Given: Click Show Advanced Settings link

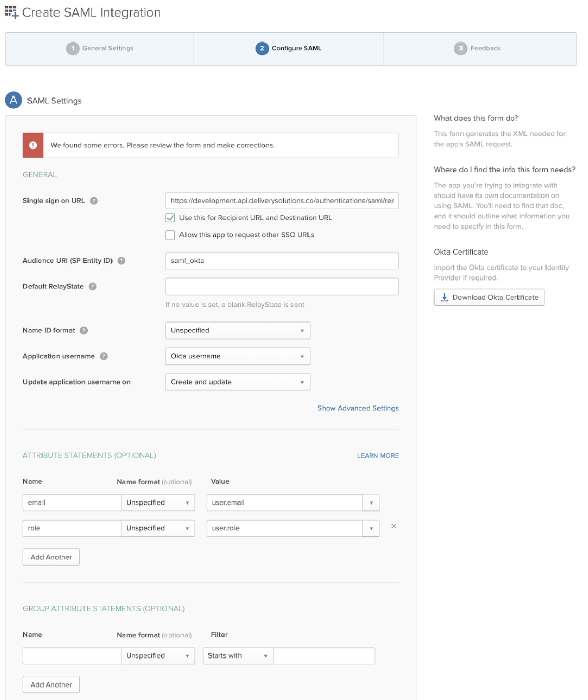Looking at the screenshot, I should (358, 408).
